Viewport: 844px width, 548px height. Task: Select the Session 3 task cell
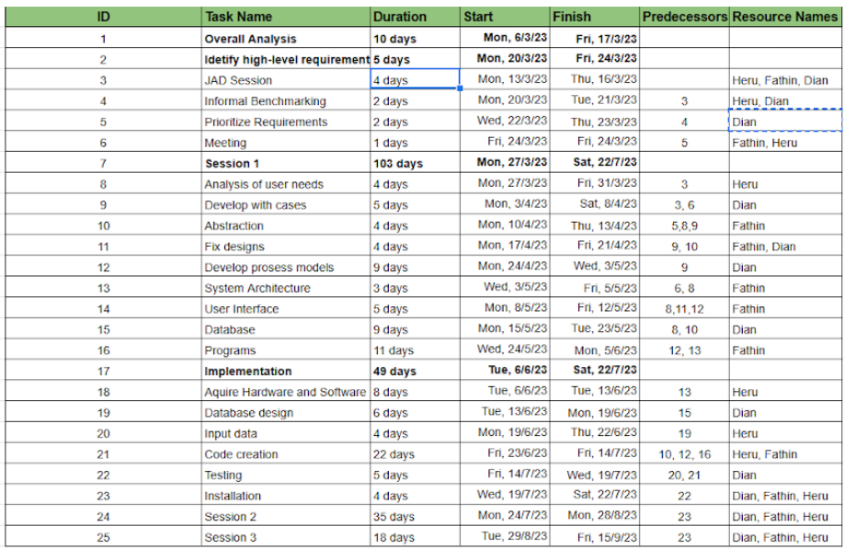(286, 537)
